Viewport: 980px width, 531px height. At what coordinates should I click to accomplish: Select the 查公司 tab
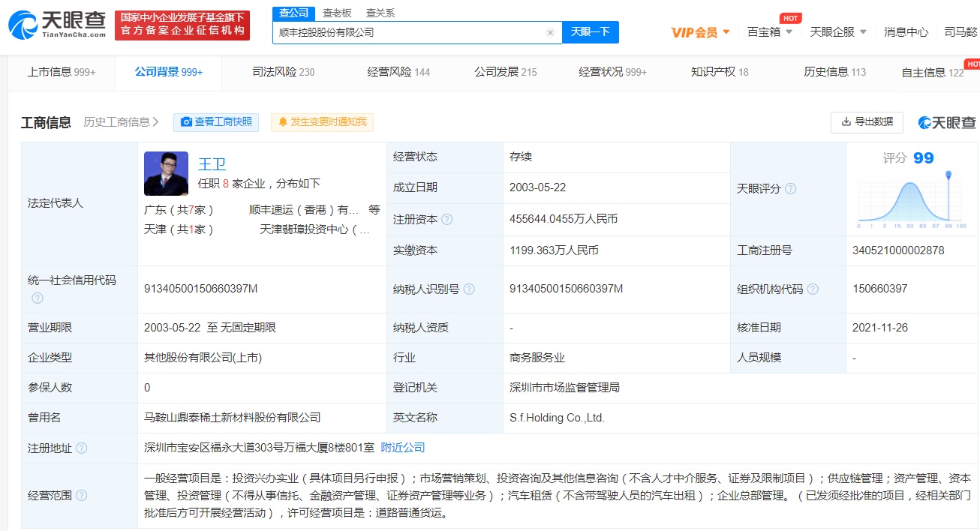tap(293, 13)
